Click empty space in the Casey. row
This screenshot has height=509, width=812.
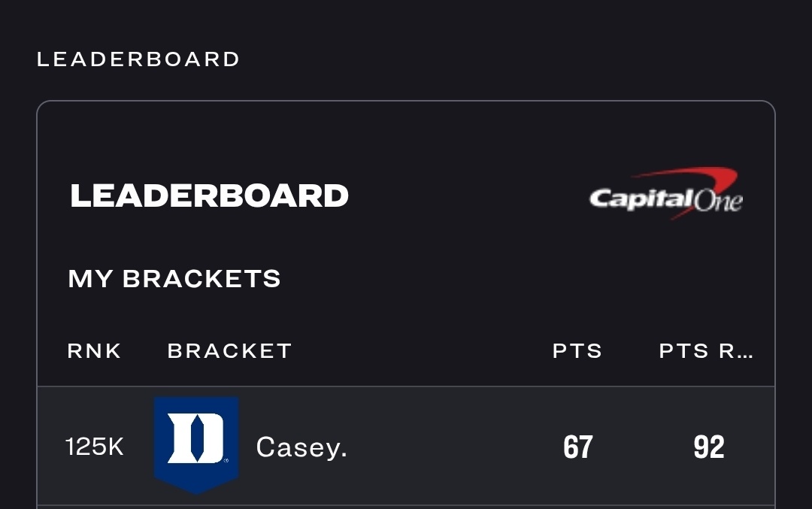coord(451,447)
